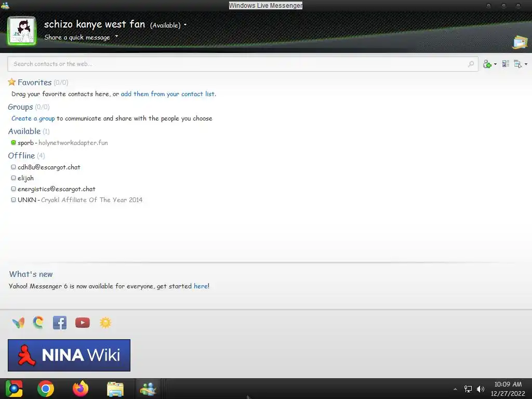Click the Favorites star icon
The image size is (532, 399).
[x=12, y=82]
